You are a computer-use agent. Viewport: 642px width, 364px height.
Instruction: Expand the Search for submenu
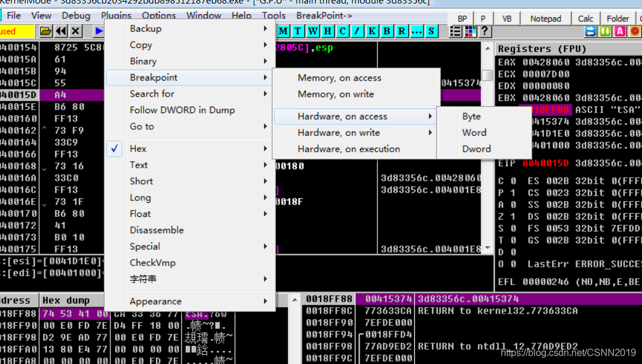189,94
